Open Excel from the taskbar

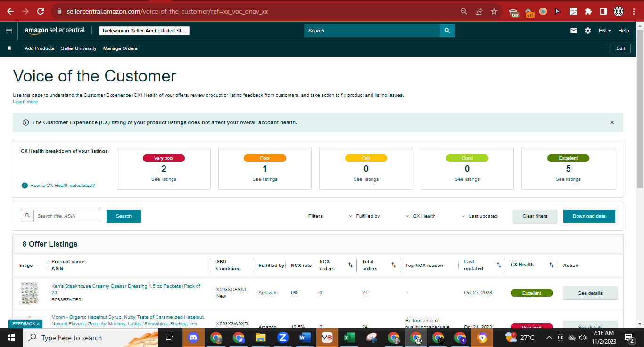(x=349, y=338)
